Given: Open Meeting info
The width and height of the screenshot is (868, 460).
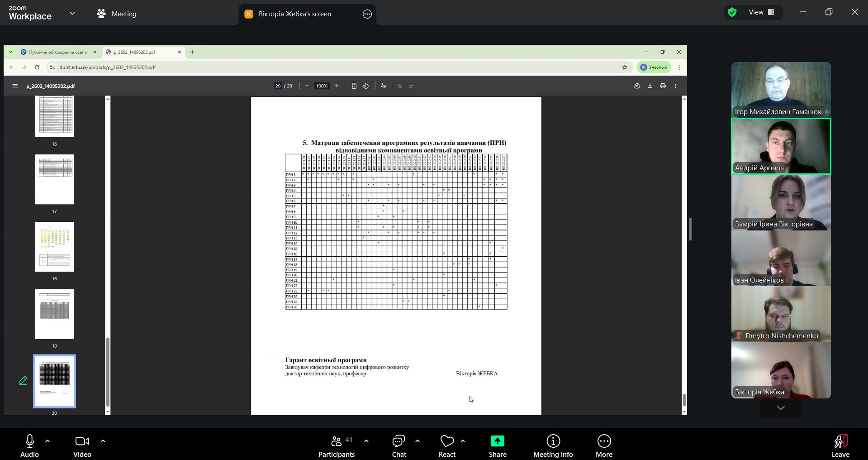Looking at the screenshot, I should point(553,446).
